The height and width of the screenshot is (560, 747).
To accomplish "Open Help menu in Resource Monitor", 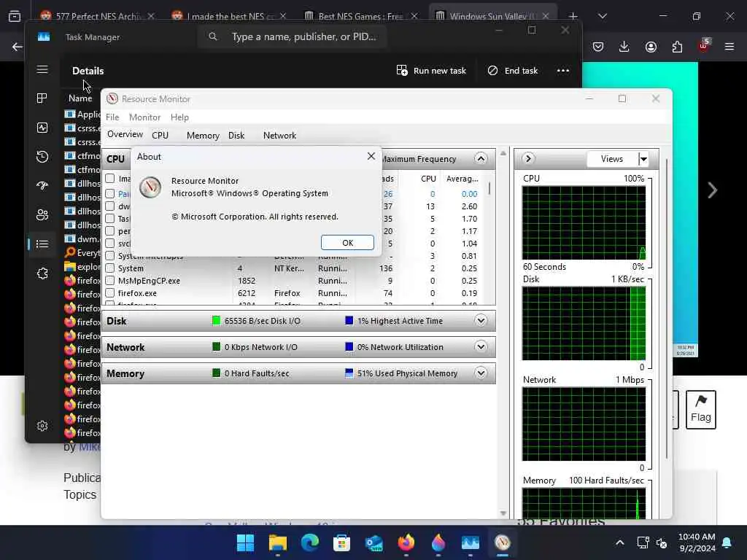I will (x=179, y=117).
